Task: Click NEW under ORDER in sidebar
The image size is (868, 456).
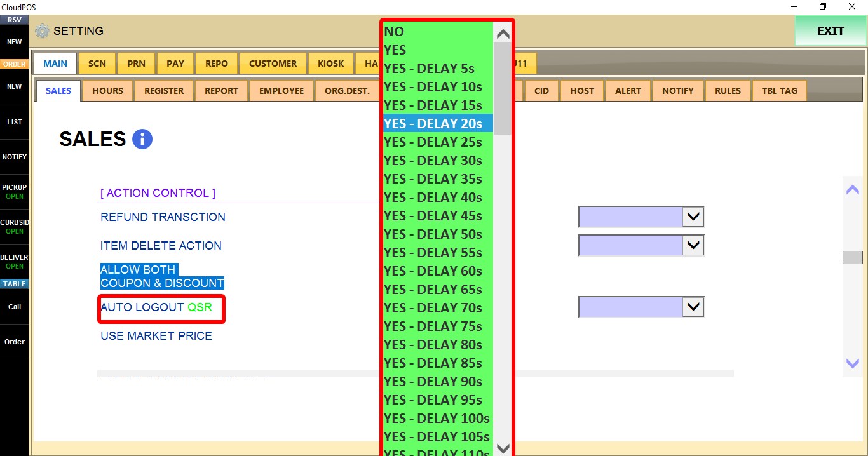Action: [x=14, y=86]
